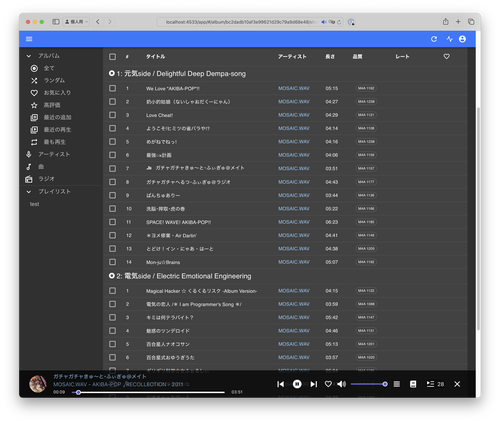Screen dimensions: 500x423
Task: Check the box for キミは何テラバイト？
Action: (113, 317)
